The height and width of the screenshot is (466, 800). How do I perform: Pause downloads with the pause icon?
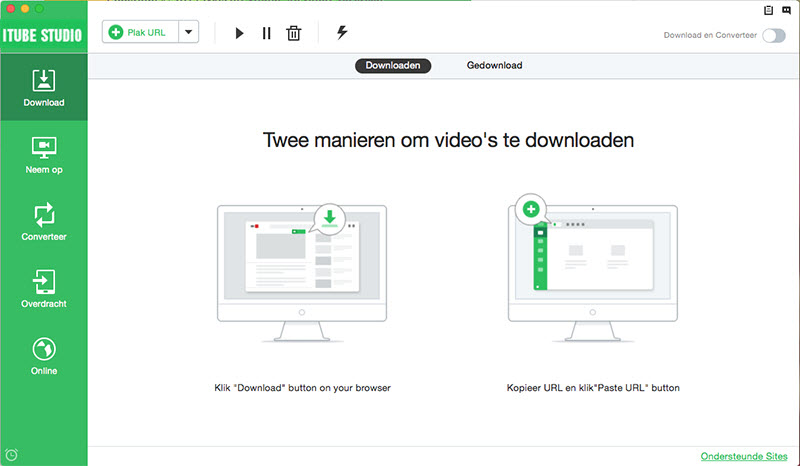click(266, 33)
